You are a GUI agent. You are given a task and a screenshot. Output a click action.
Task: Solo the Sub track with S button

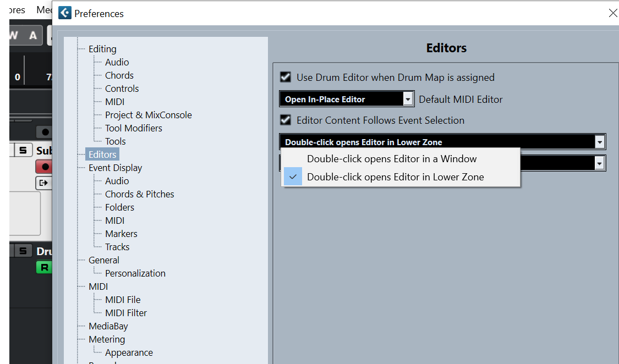(x=23, y=150)
